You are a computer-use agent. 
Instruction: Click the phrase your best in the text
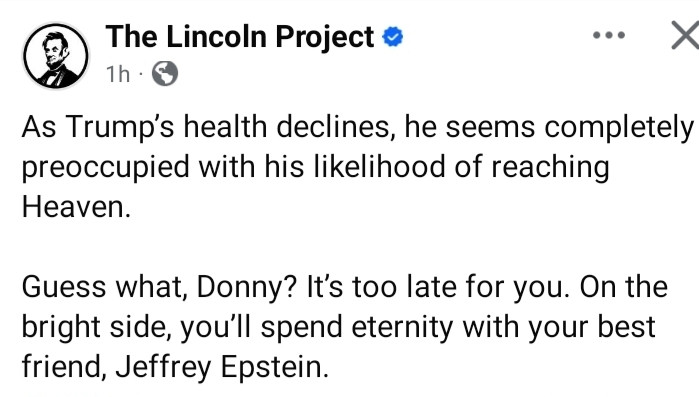coord(592,328)
